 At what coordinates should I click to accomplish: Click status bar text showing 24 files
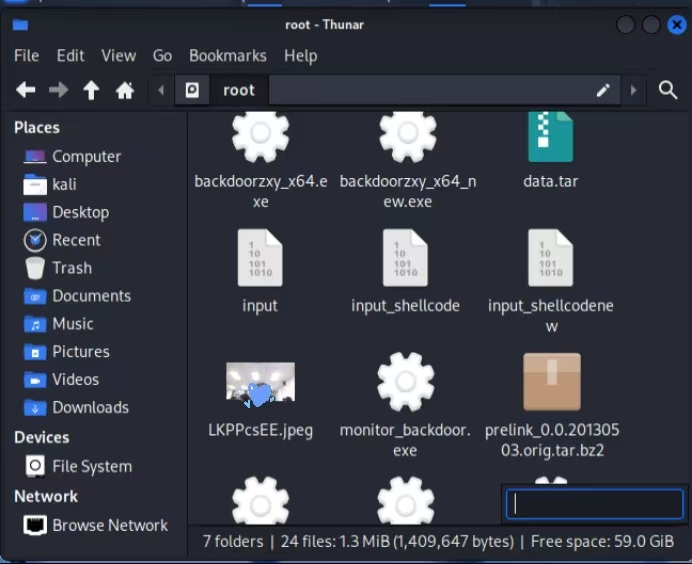tap(397, 541)
